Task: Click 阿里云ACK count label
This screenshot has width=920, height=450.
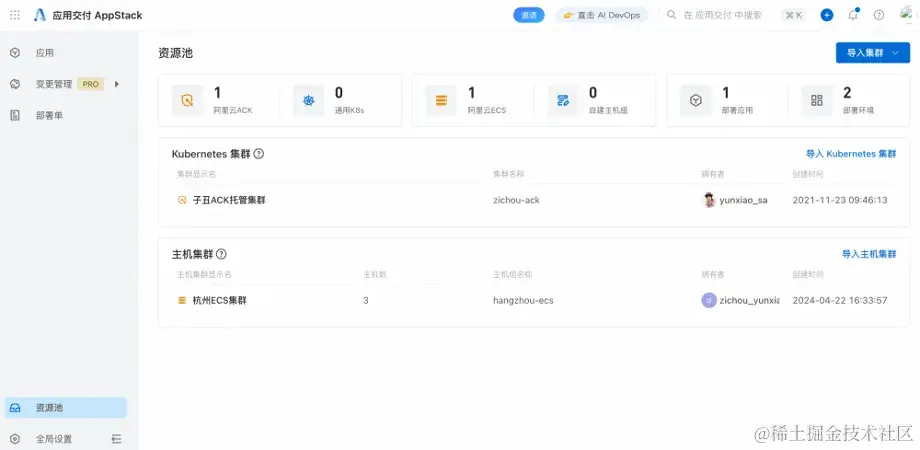Action: pos(233,110)
